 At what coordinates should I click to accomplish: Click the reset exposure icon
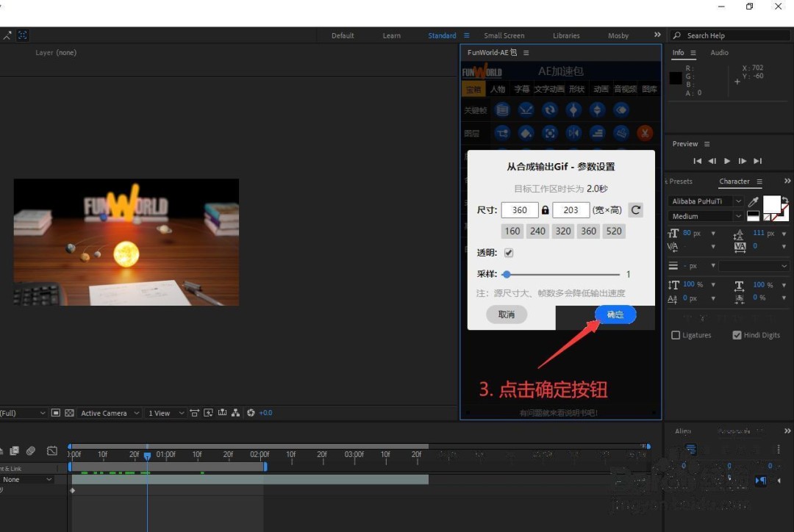click(x=251, y=413)
